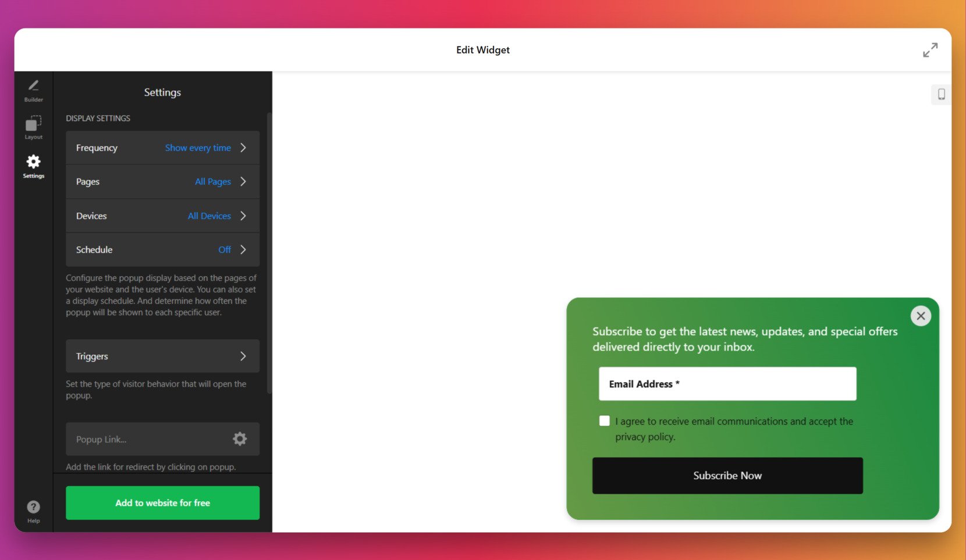Click the Edit Widget title
Screen dimensions: 966x560
483,50
